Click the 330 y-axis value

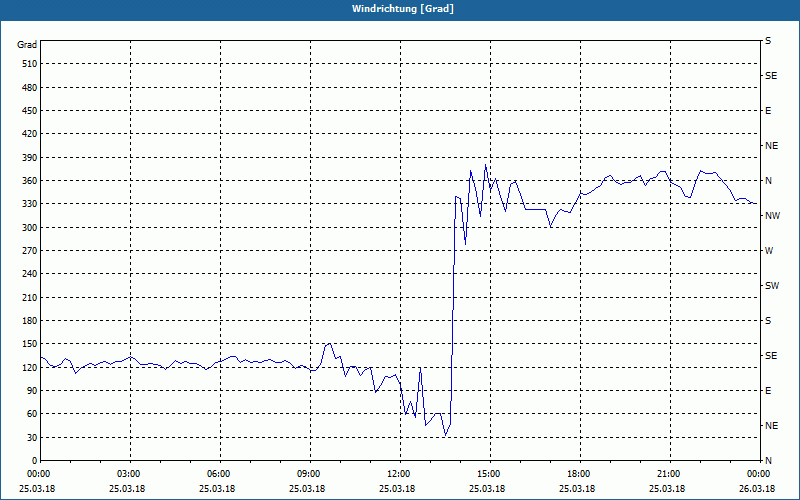coord(30,204)
